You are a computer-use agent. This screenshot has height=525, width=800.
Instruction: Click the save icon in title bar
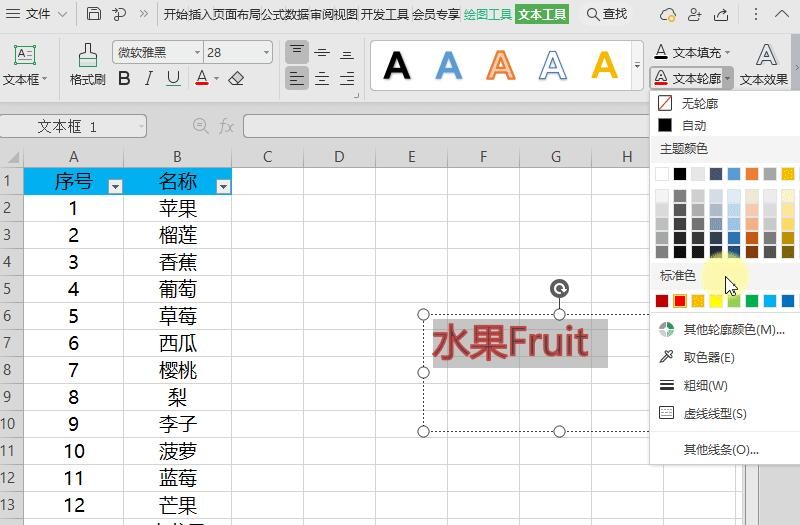pos(94,14)
